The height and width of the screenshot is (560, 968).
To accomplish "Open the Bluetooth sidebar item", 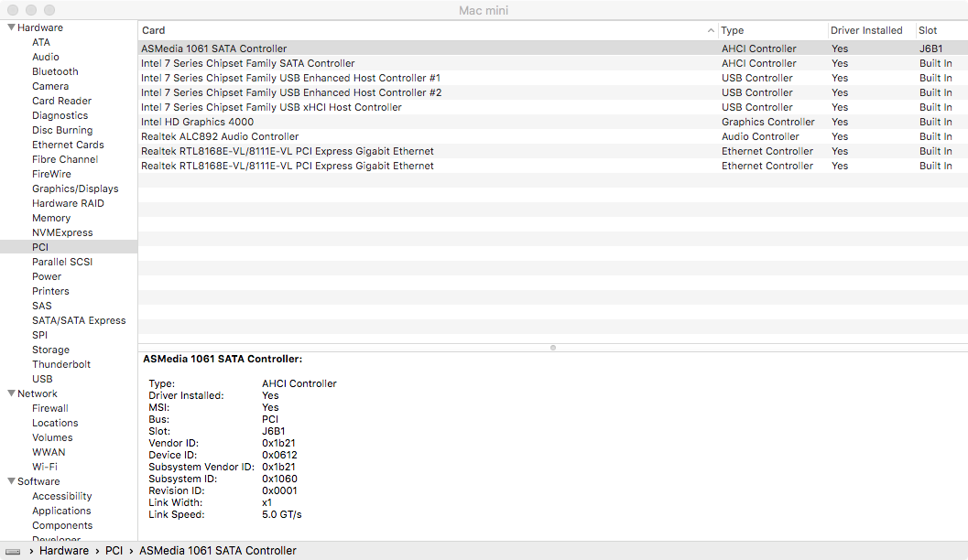I will pyautogui.click(x=55, y=71).
